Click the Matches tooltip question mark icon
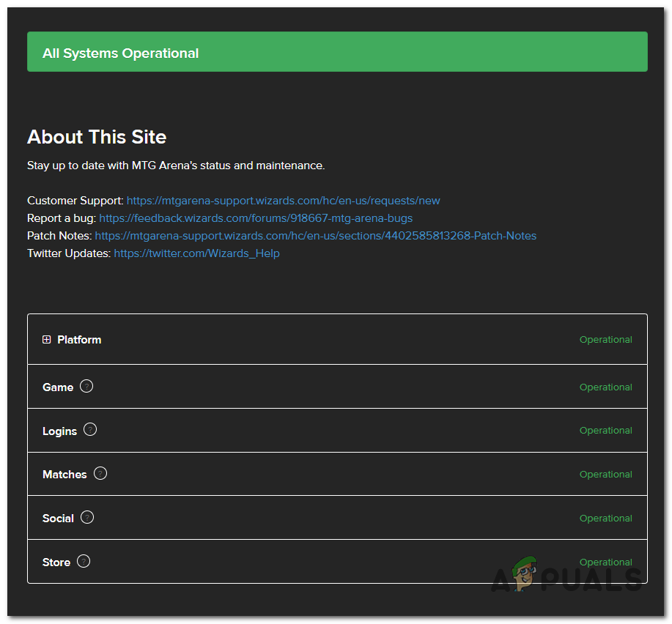Viewport: 672px width, 624px height. point(100,473)
